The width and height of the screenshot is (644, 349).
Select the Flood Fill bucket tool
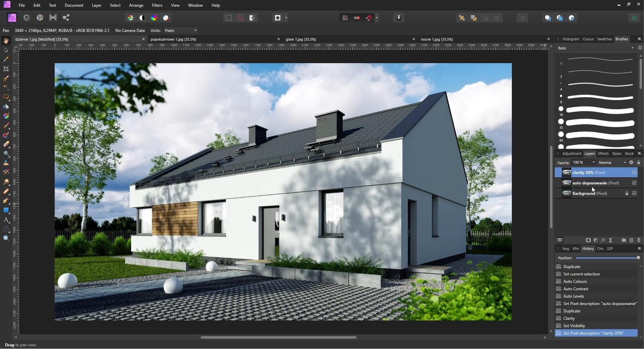pyautogui.click(x=6, y=107)
